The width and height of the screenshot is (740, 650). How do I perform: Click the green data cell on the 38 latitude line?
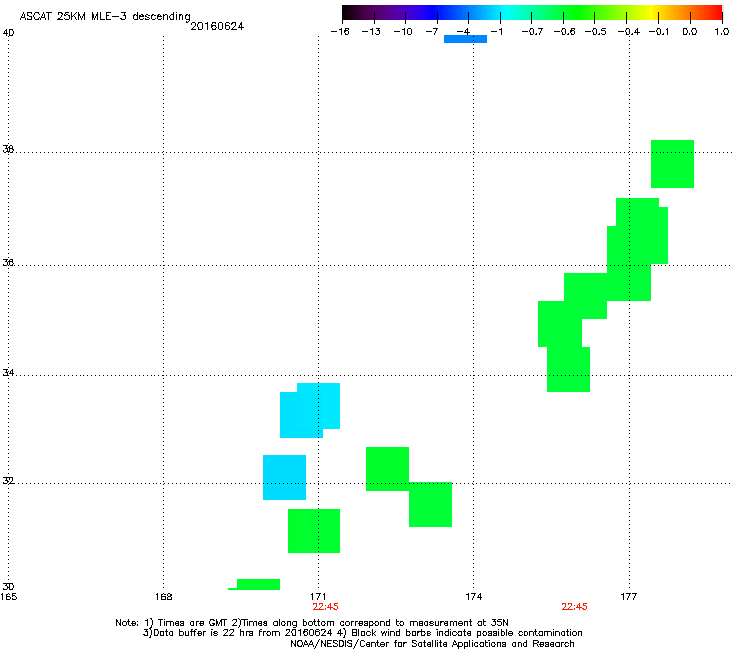click(673, 164)
